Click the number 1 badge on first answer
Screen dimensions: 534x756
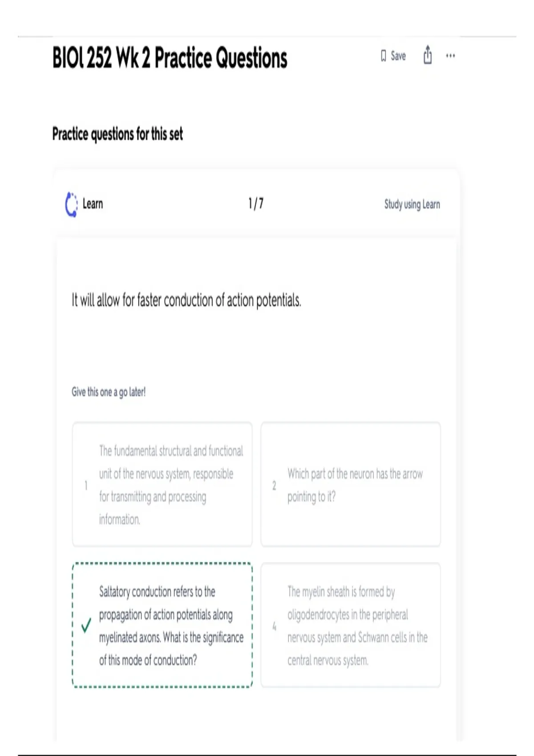(x=86, y=486)
